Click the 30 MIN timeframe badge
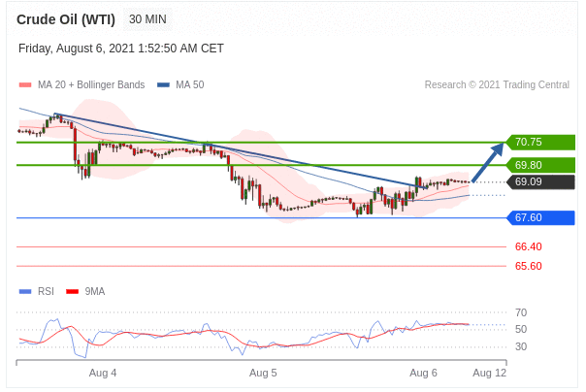 147,19
